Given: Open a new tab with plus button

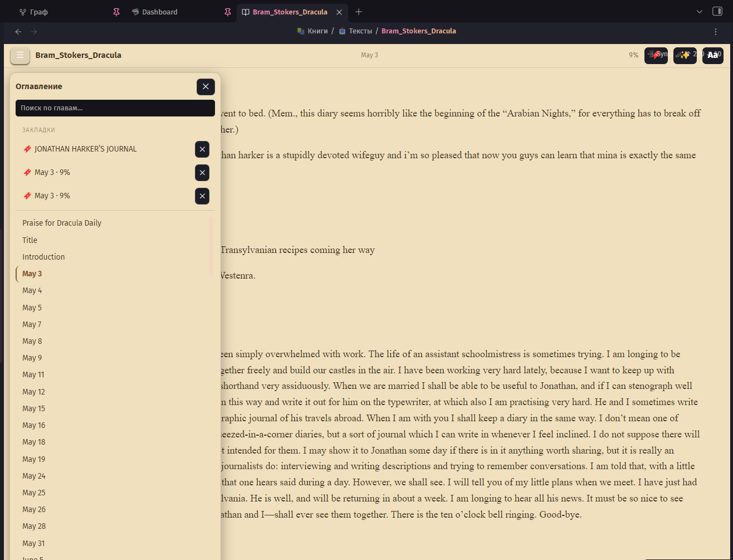Looking at the screenshot, I should pos(359,12).
